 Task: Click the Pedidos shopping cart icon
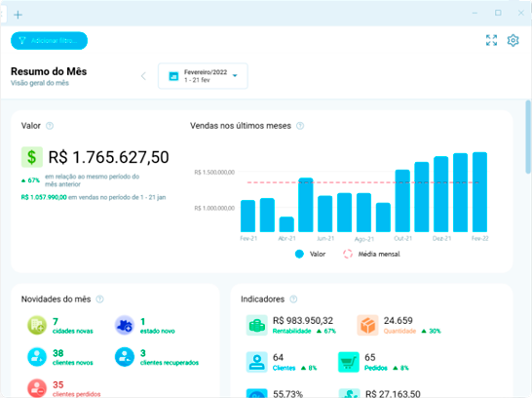coord(349,362)
